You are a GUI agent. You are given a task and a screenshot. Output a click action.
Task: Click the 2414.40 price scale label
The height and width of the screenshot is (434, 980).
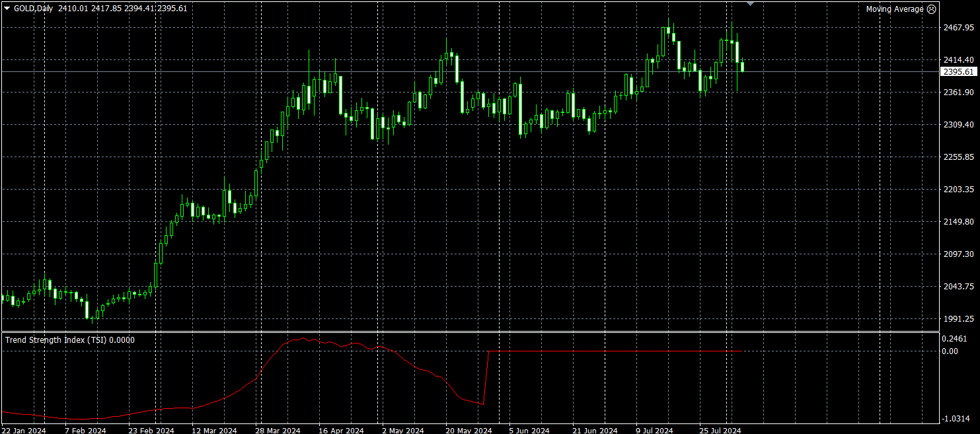(x=959, y=60)
